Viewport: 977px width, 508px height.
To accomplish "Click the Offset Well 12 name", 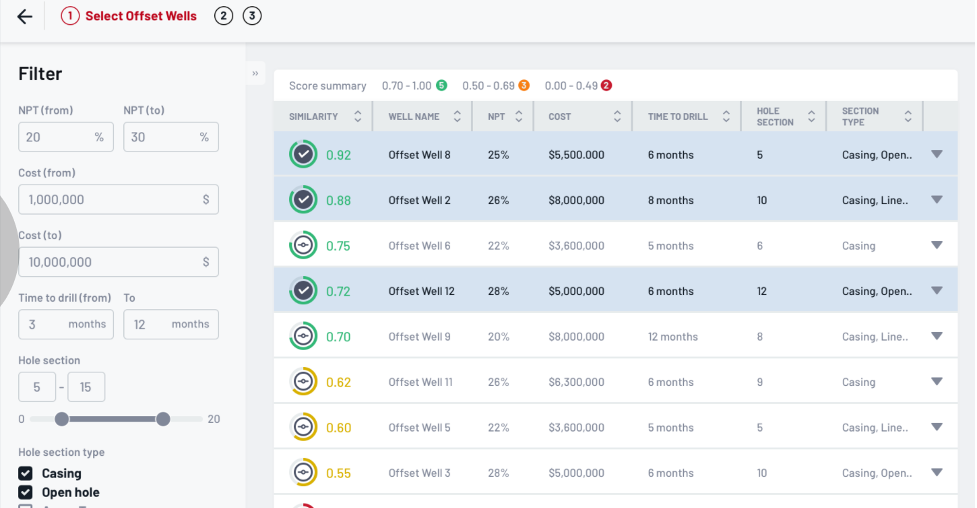I will click(x=422, y=291).
